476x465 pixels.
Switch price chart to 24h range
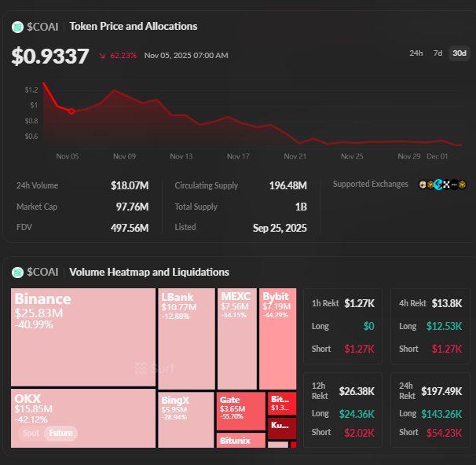click(416, 53)
